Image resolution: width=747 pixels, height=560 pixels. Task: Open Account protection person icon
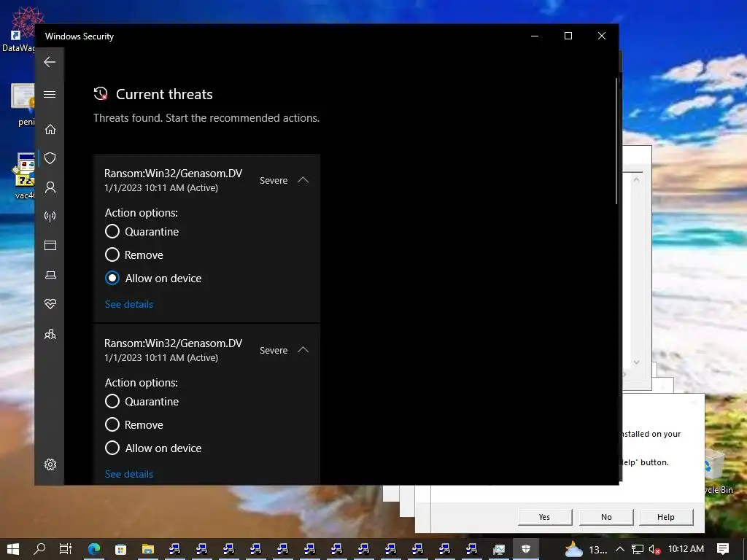pos(50,187)
